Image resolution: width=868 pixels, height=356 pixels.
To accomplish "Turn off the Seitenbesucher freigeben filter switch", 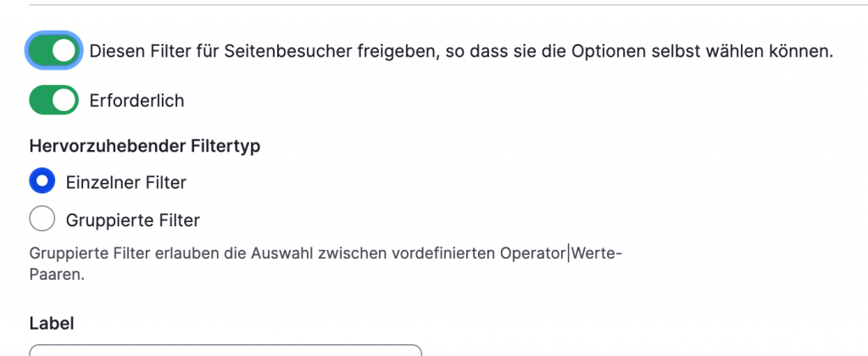I will [x=54, y=51].
